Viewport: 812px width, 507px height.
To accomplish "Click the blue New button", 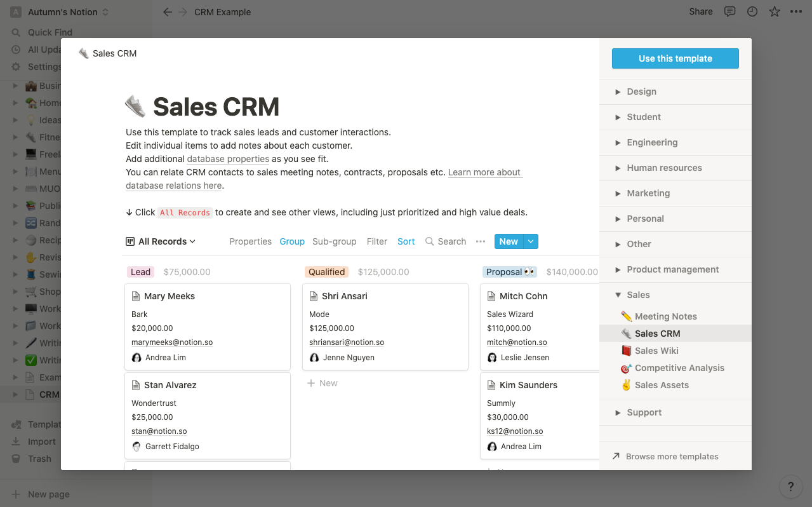I will coord(509,241).
